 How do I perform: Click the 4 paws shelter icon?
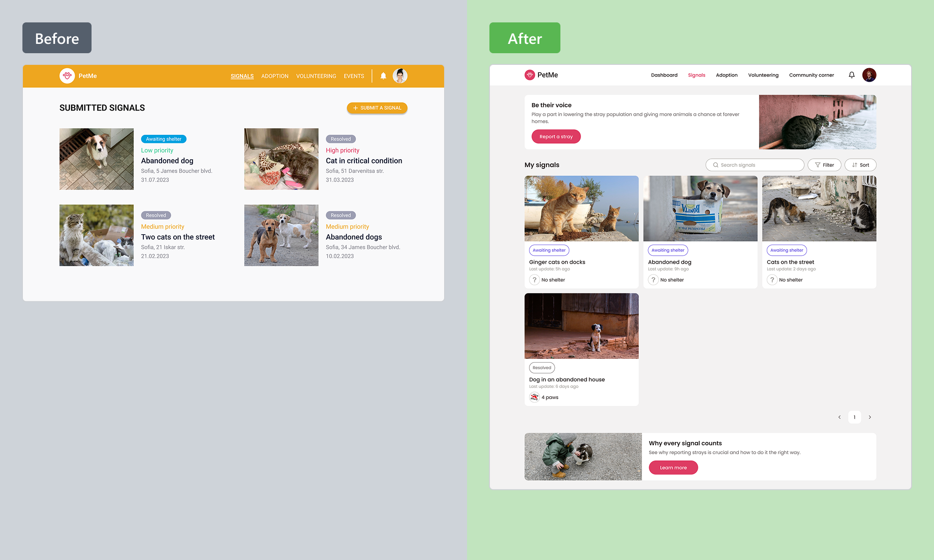(534, 398)
